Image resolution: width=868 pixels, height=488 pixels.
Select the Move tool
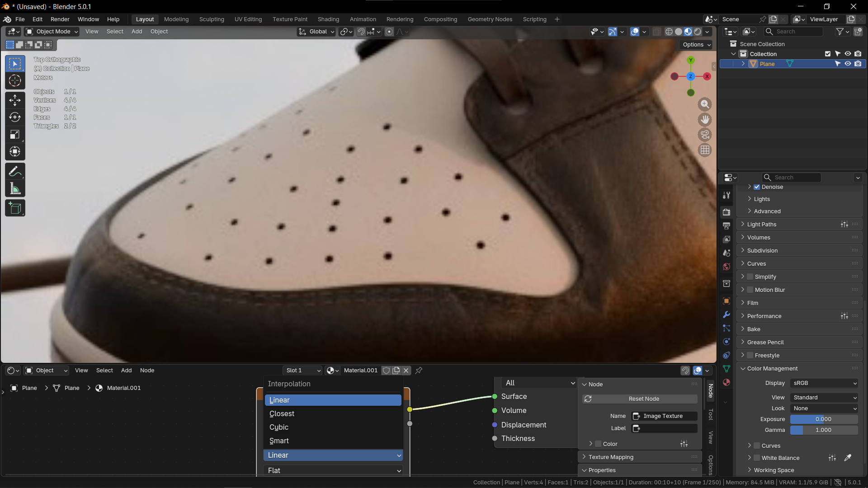pyautogui.click(x=15, y=100)
